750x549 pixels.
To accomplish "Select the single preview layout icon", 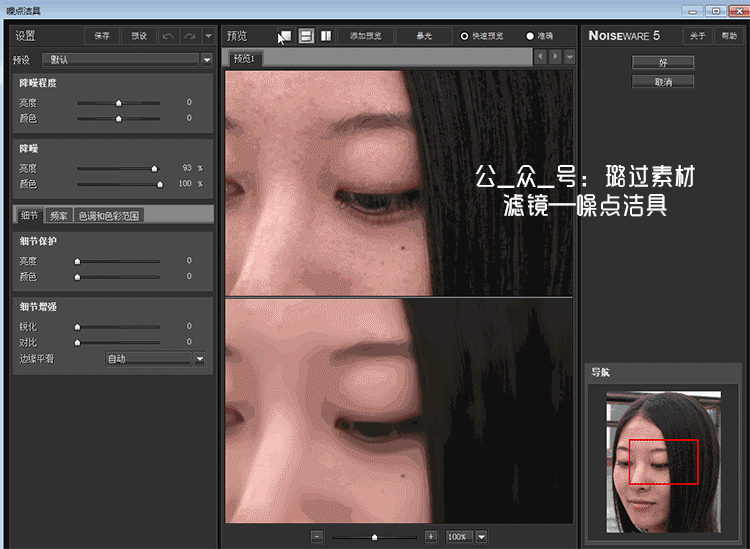I will [x=285, y=36].
